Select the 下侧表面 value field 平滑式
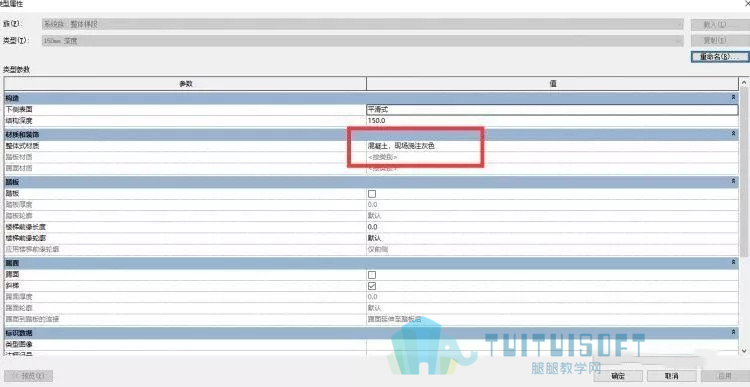Image resolution: width=750 pixels, height=387 pixels. point(552,110)
